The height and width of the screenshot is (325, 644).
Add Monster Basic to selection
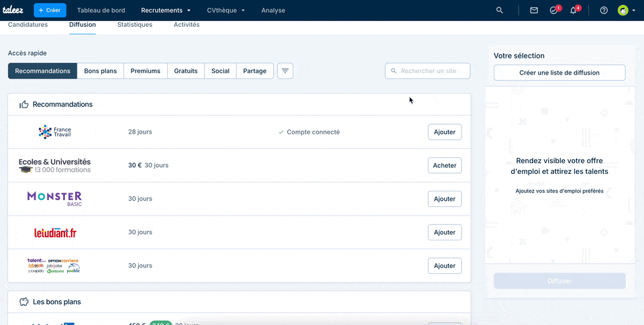point(445,199)
